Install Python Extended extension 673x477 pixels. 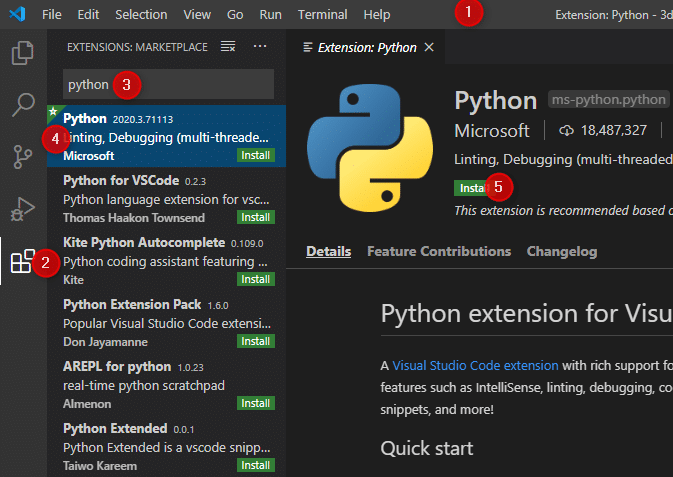click(255, 465)
